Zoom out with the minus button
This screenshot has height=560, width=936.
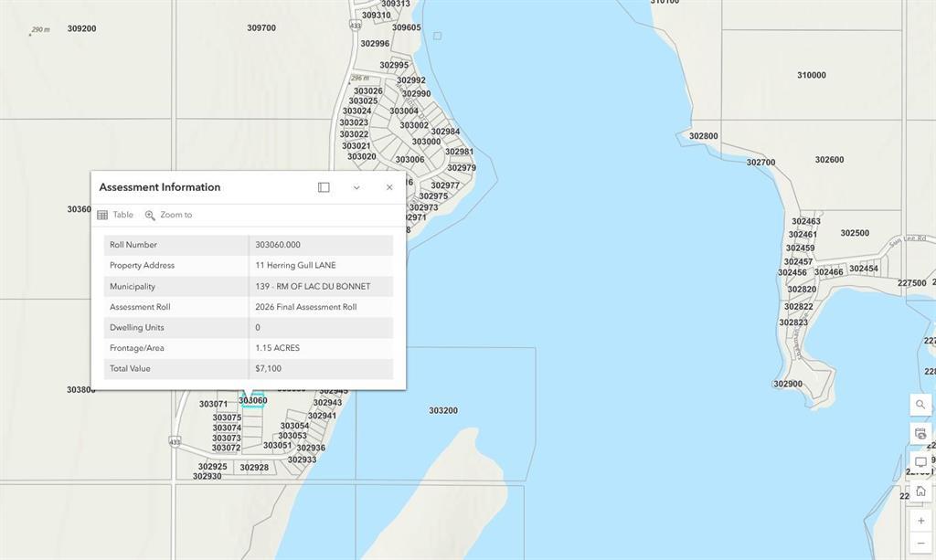pos(920,544)
